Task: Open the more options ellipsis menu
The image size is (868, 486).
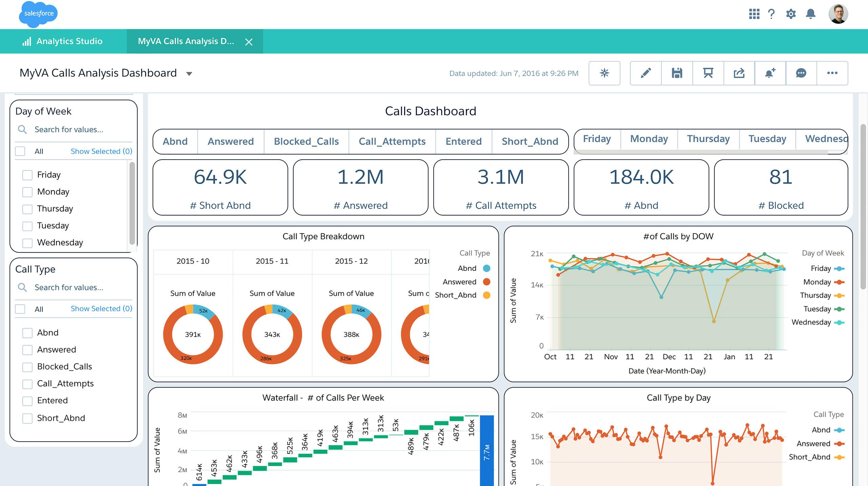Action: click(x=832, y=73)
